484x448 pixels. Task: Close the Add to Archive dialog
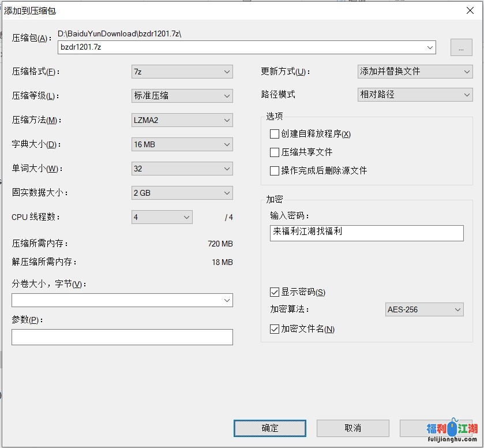pos(470,10)
